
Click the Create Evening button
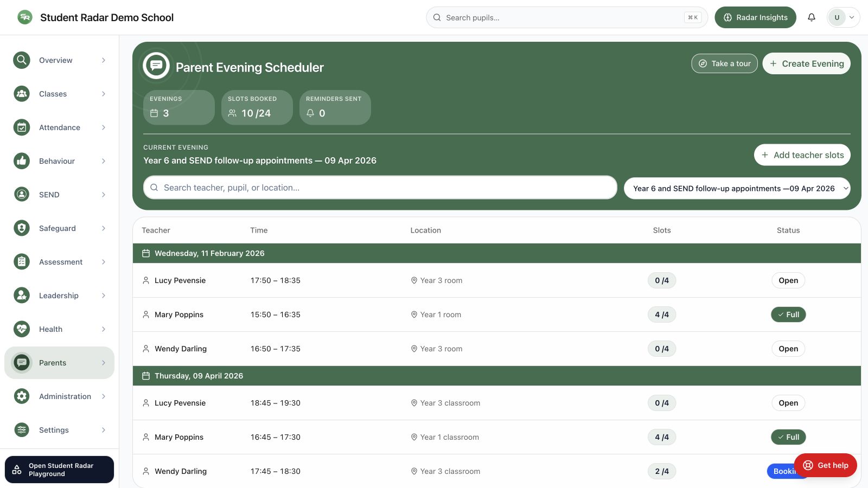pyautogui.click(x=806, y=63)
